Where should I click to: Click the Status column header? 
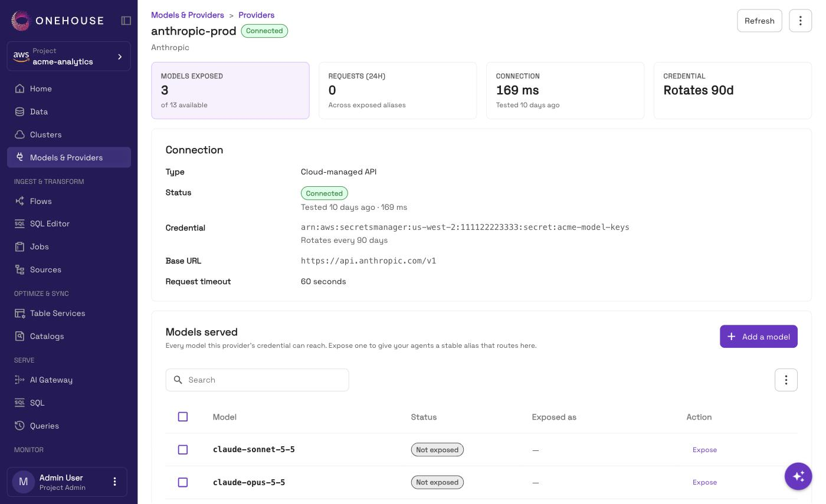tap(424, 417)
